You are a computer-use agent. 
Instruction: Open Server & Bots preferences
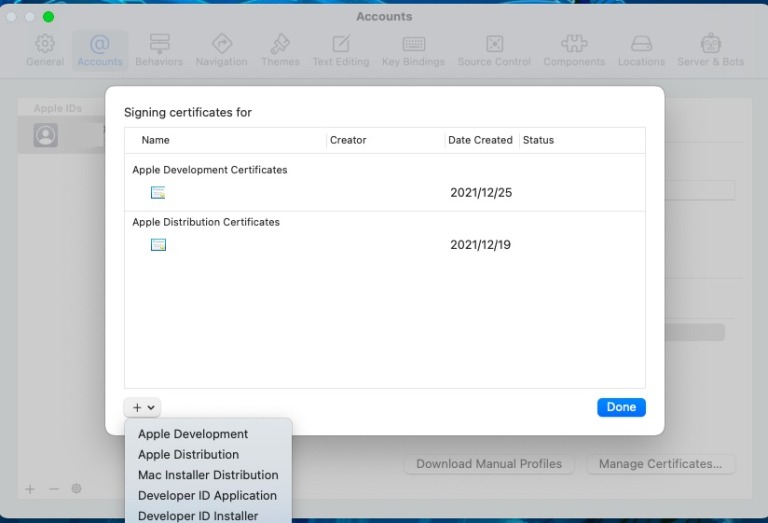coord(710,50)
